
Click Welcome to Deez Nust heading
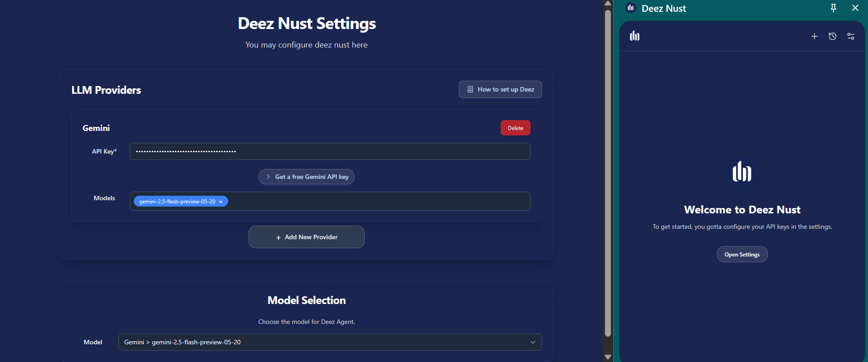coord(742,210)
